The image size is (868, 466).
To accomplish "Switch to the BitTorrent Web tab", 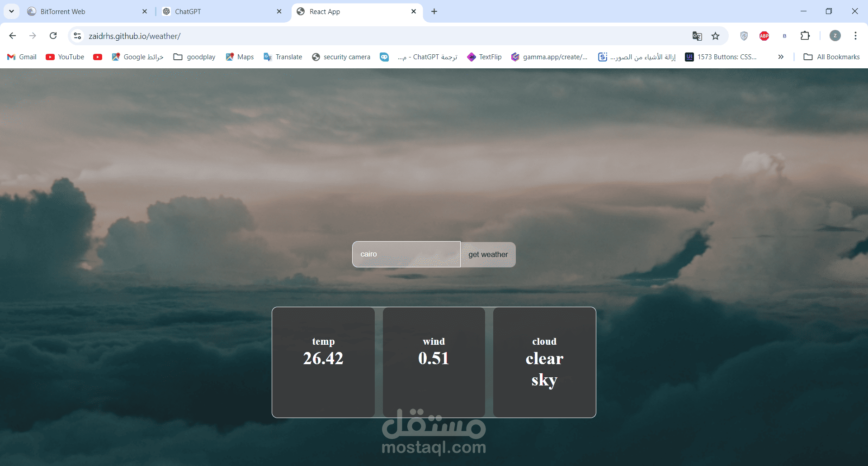I will 87,11.
